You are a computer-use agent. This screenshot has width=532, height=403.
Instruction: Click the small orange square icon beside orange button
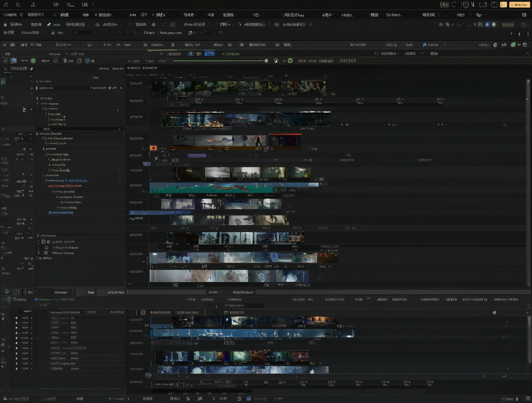point(504,5)
